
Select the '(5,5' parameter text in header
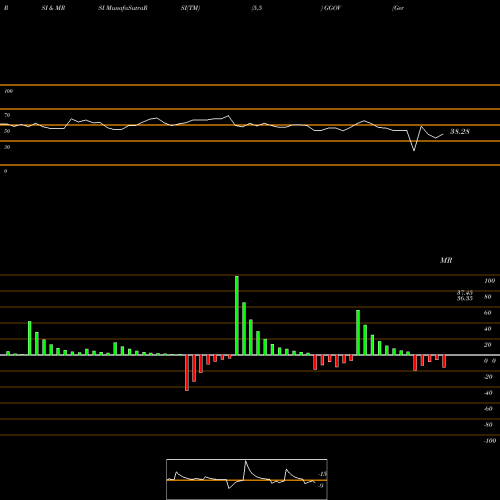coord(257,8)
